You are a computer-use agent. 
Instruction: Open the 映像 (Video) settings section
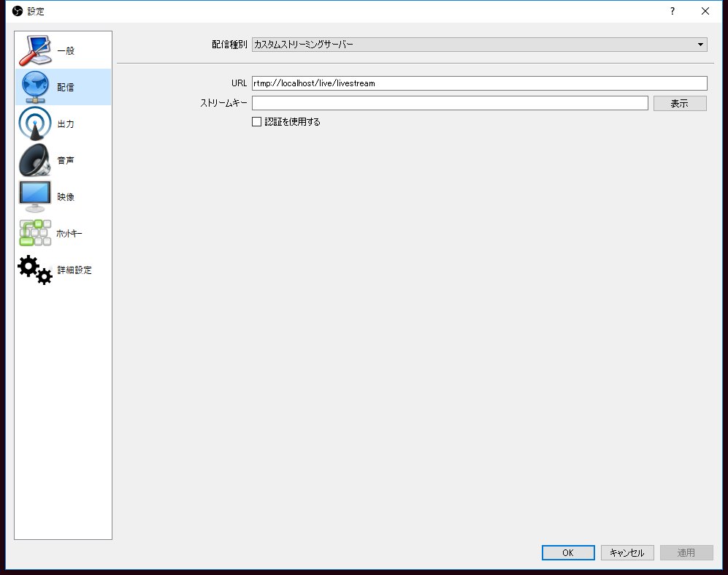point(63,196)
